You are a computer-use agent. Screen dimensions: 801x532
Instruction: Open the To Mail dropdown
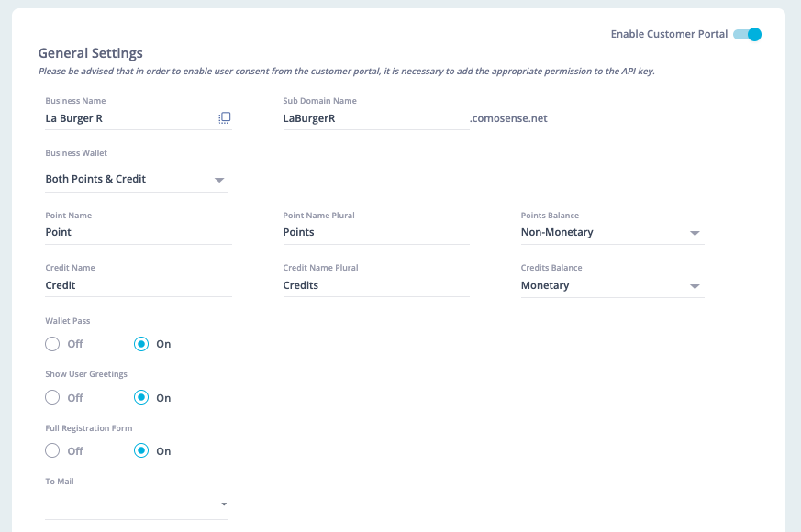(x=137, y=504)
